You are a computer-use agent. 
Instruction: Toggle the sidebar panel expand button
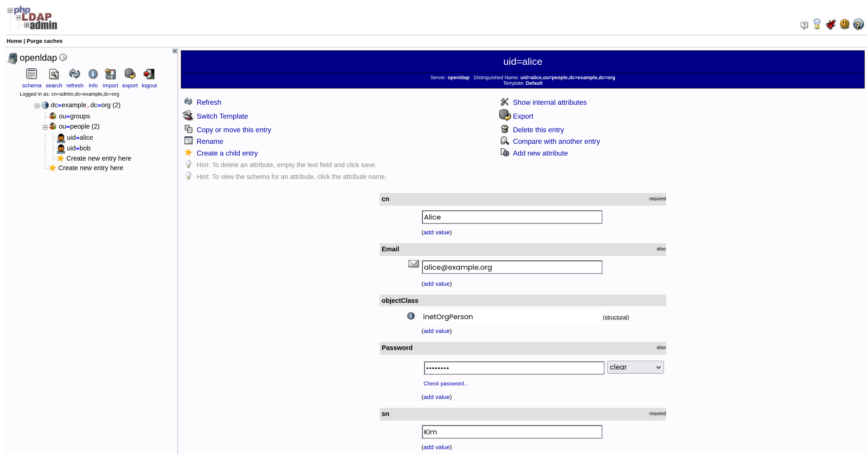175,51
